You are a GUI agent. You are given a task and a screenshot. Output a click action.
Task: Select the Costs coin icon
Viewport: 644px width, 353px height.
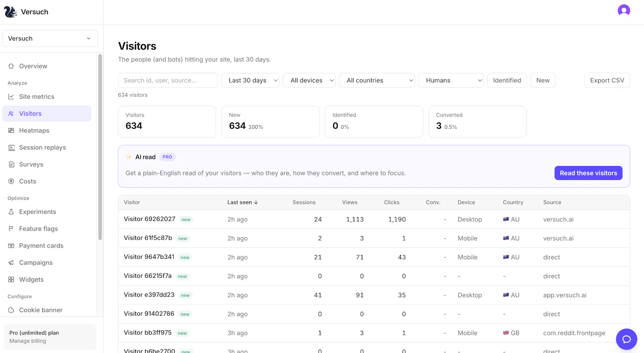(11, 181)
